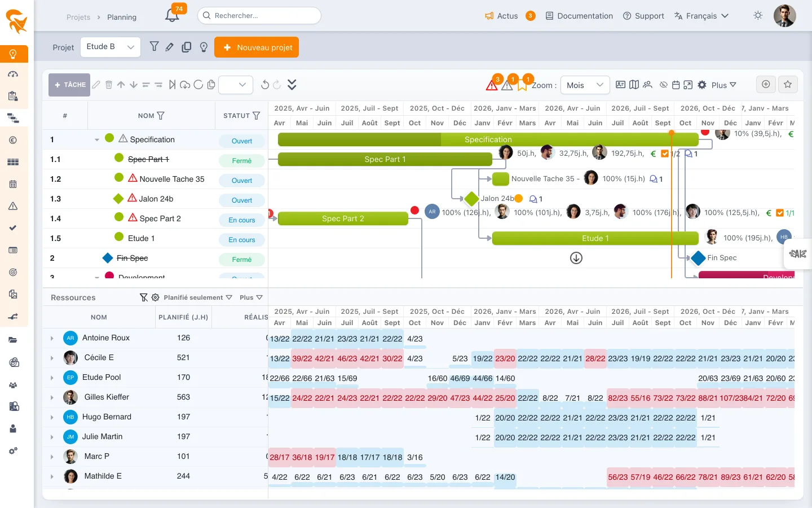Screen dimensions: 812x508
Task: Expand Antoine Roux resource row
Action: click(52, 338)
